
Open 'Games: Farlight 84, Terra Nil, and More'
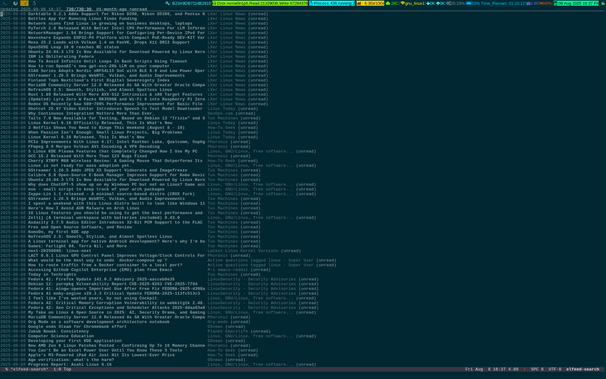pyautogui.click(x=77, y=246)
